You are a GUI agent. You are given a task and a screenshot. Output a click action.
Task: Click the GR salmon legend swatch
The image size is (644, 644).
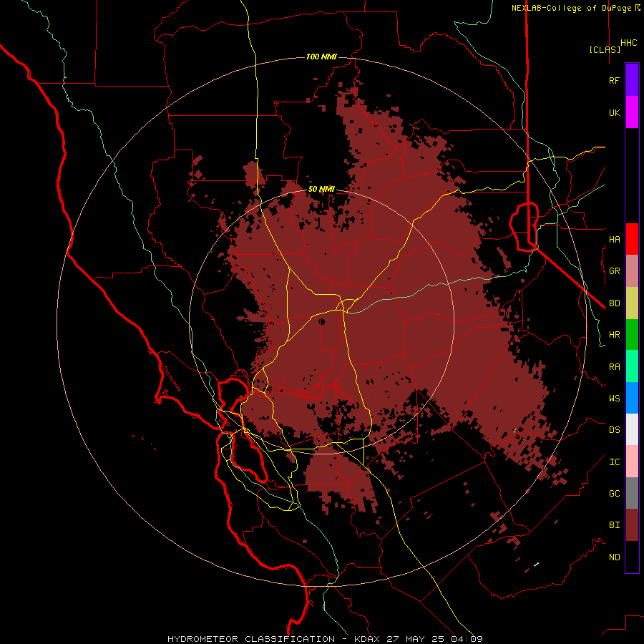pos(632,271)
